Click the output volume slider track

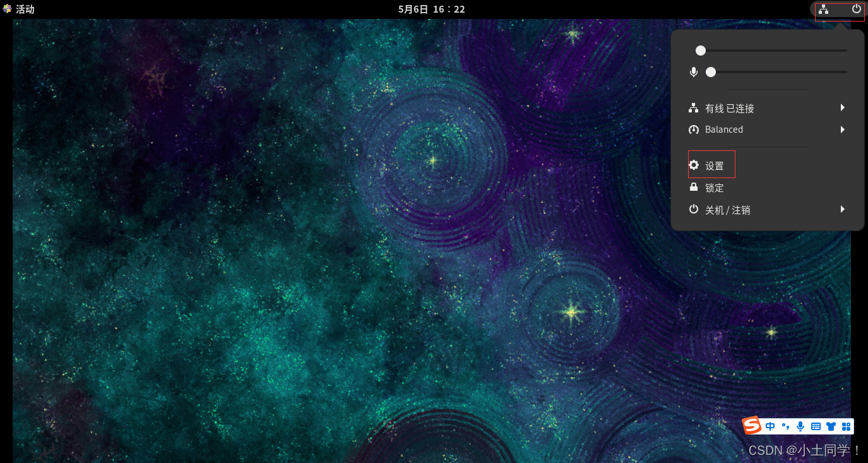coord(773,51)
